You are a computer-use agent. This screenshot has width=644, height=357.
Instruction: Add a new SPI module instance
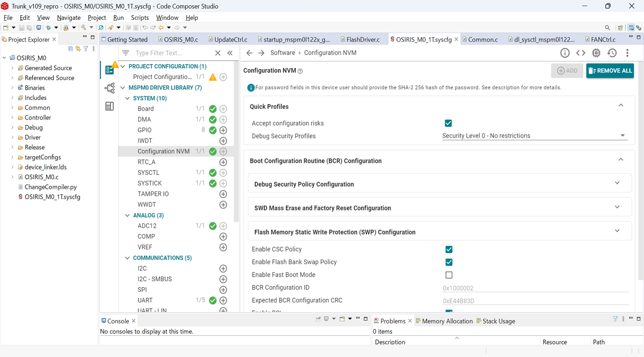click(223, 290)
